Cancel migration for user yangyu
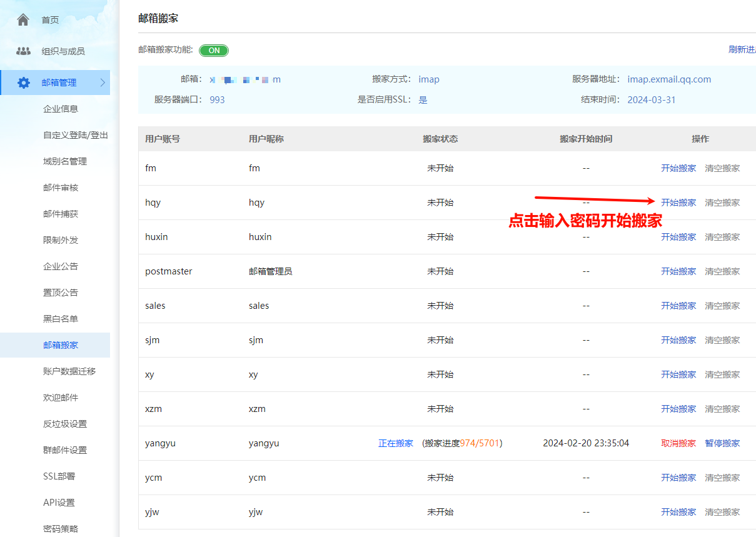This screenshot has height=537, width=756. point(678,443)
